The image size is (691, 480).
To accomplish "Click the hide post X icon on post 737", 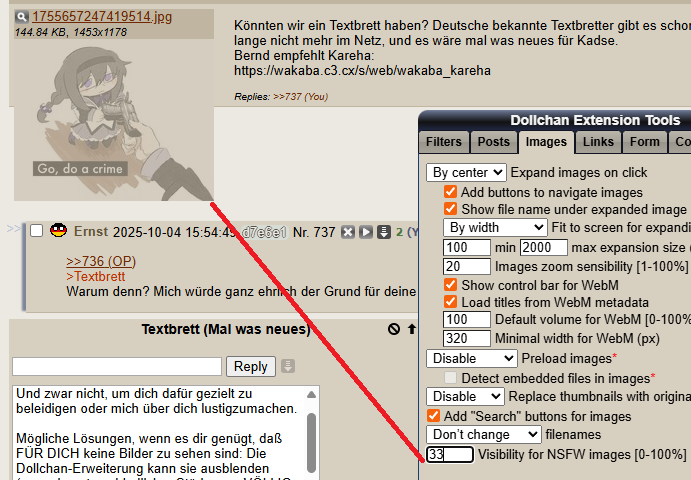I will pos(349,232).
